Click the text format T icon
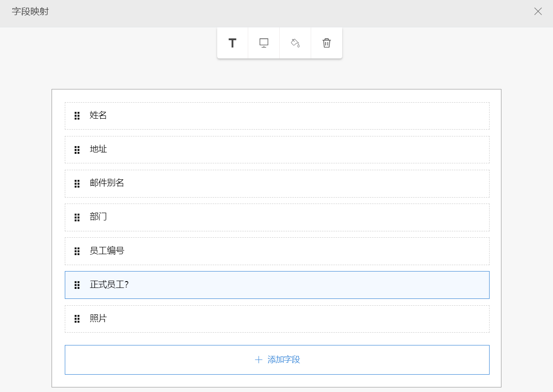Screen dimensions: 553x392 [233, 43]
